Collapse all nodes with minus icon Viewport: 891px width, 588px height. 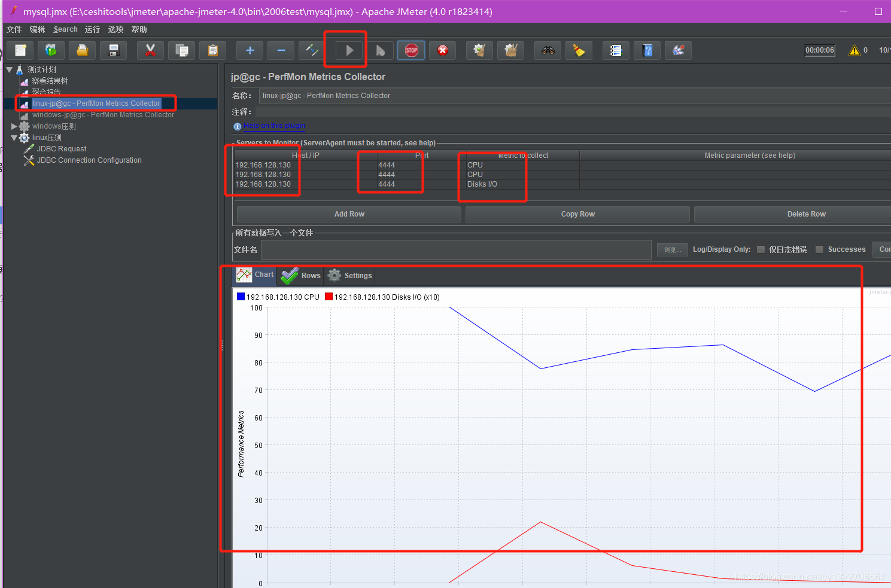(x=281, y=50)
